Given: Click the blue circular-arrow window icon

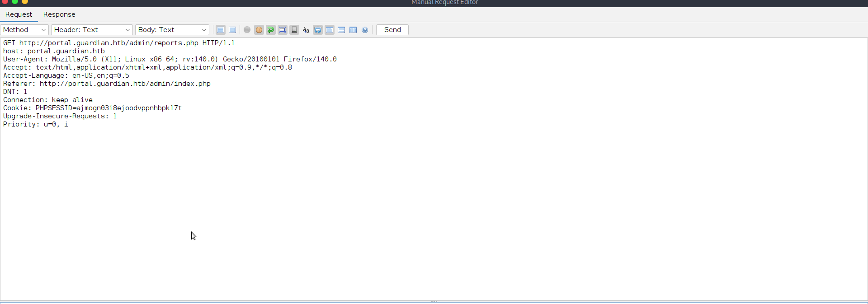Looking at the screenshot, I should point(318,30).
